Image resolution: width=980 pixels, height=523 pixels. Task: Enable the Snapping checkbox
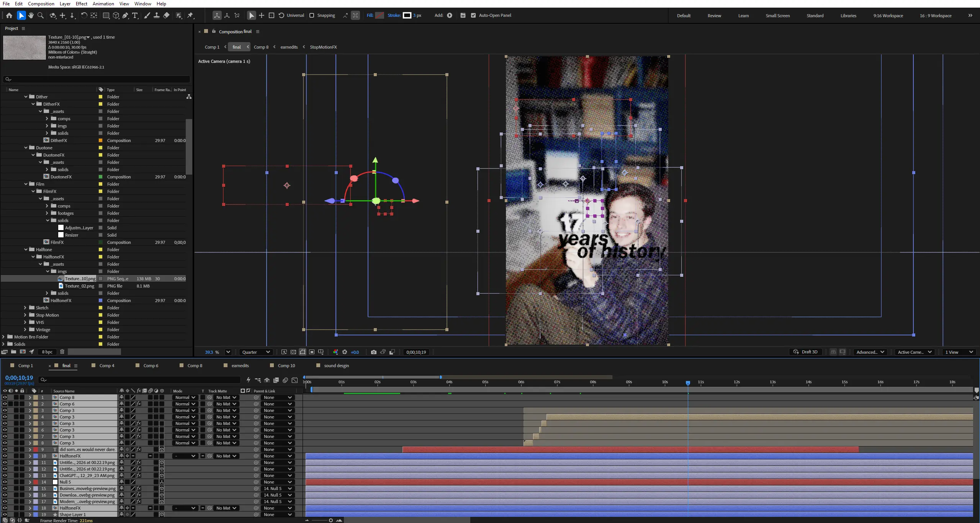click(312, 15)
